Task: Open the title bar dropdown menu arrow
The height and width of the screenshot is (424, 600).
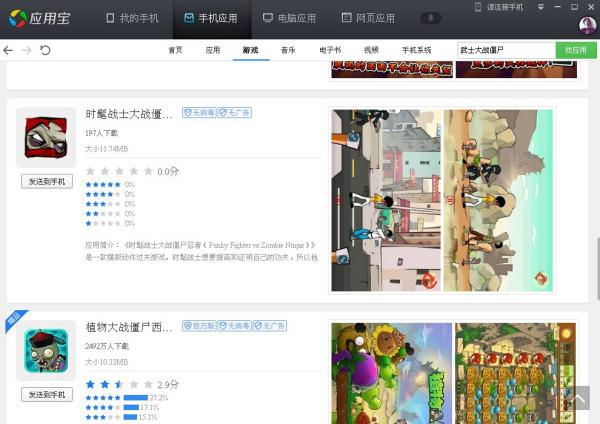Action: pos(541,7)
